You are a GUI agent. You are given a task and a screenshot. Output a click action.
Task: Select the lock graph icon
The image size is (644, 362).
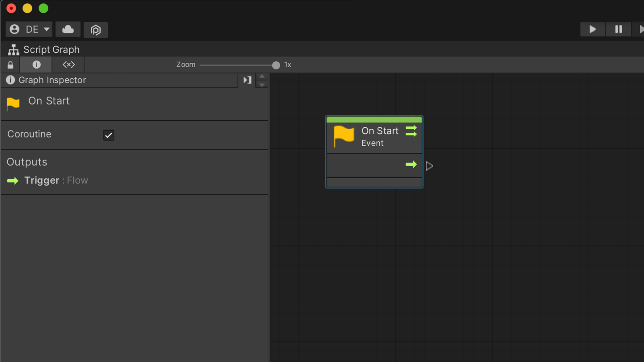coord(10,65)
